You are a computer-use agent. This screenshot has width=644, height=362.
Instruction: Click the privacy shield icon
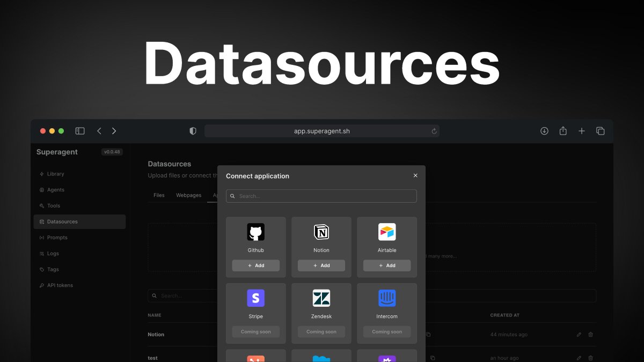click(193, 131)
